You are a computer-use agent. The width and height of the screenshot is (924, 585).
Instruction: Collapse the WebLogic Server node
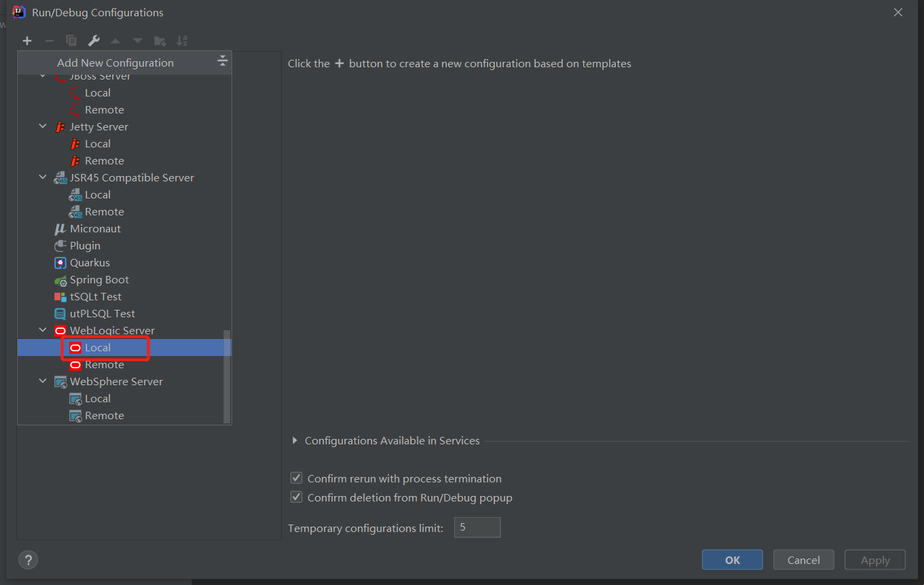(x=43, y=330)
